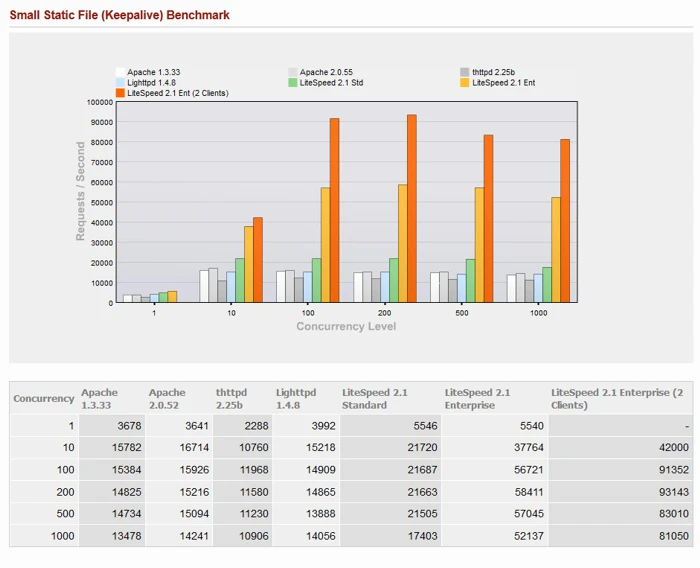Click the green bar at concurrency 10
This screenshot has width=700, height=568.
point(240,280)
